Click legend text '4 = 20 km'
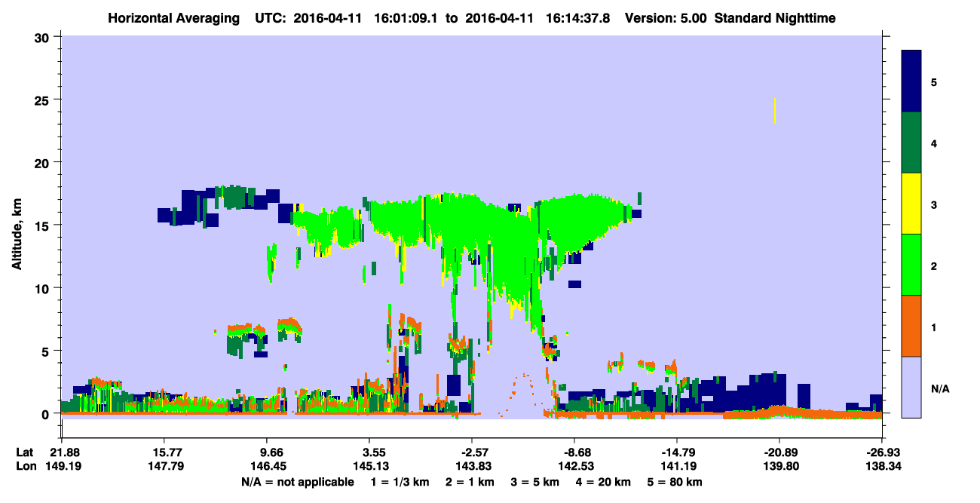The height and width of the screenshot is (503, 980). (x=602, y=482)
